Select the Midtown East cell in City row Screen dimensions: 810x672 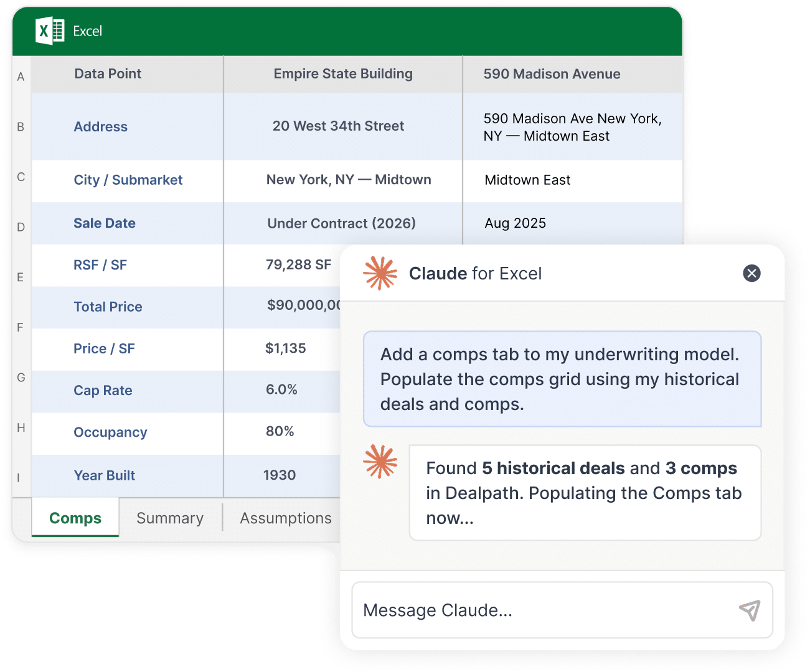click(x=573, y=180)
